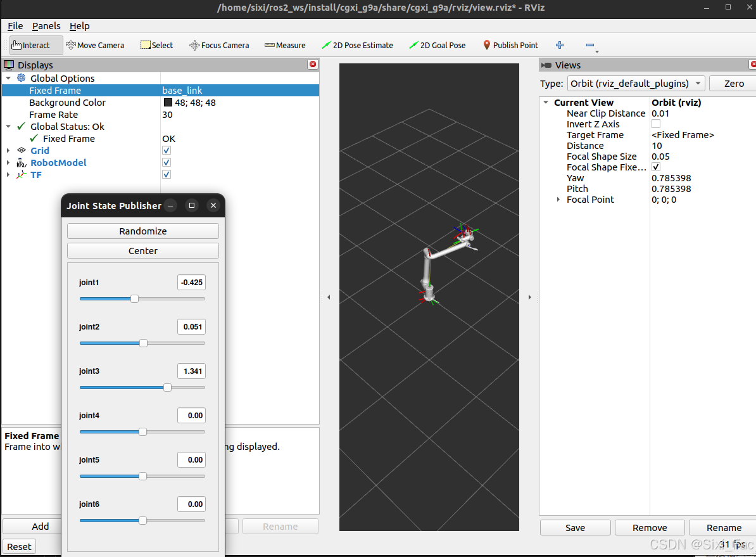Click the joint1 value field
The image size is (756, 557).
coord(191,283)
